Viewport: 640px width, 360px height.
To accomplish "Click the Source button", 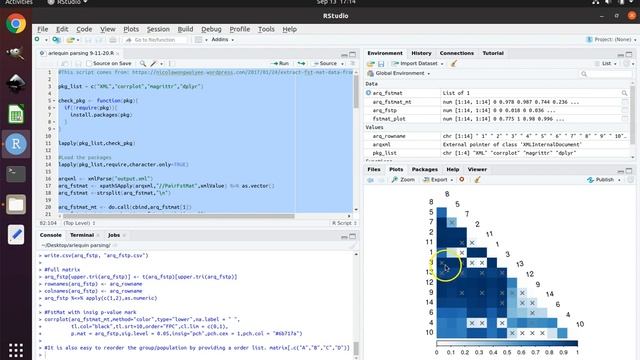I will click(x=325, y=64).
